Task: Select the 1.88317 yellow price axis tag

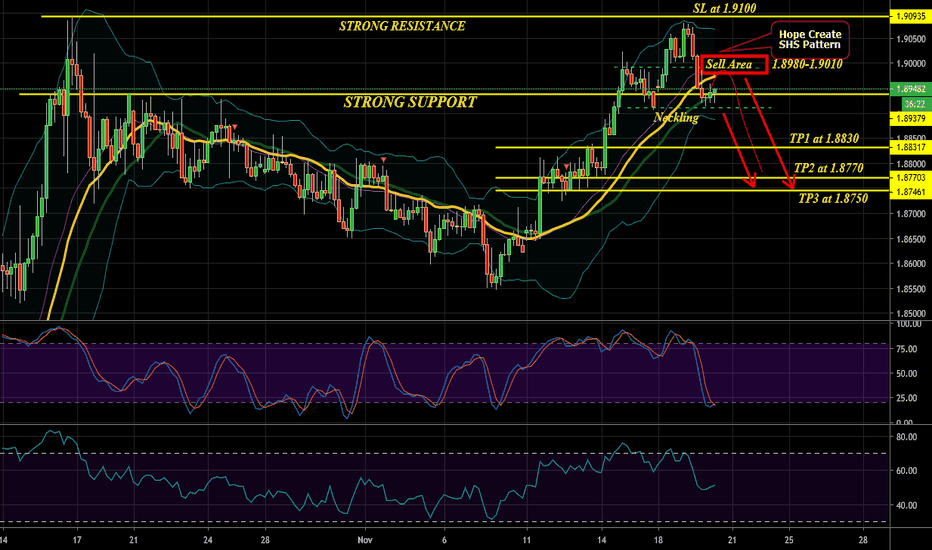Action: pyautogui.click(x=909, y=147)
